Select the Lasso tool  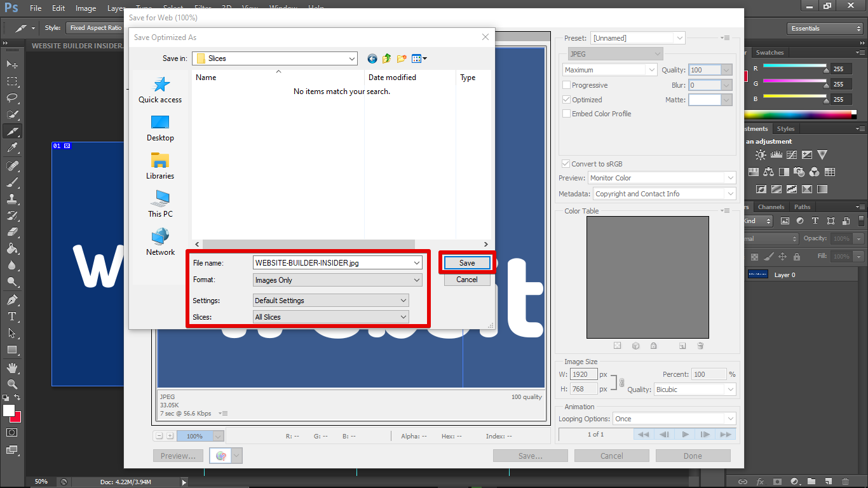[12, 98]
